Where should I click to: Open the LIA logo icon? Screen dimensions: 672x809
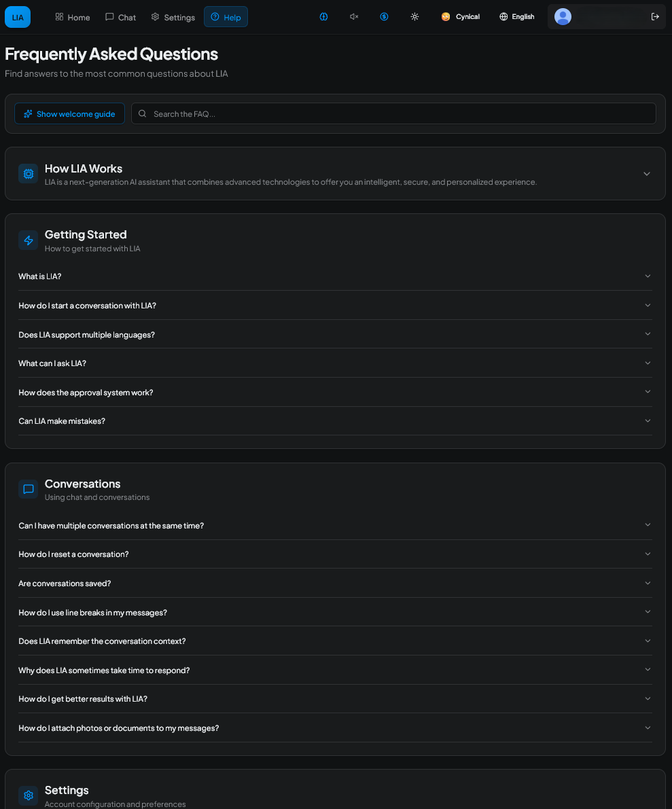pyautogui.click(x=17, y=16)
